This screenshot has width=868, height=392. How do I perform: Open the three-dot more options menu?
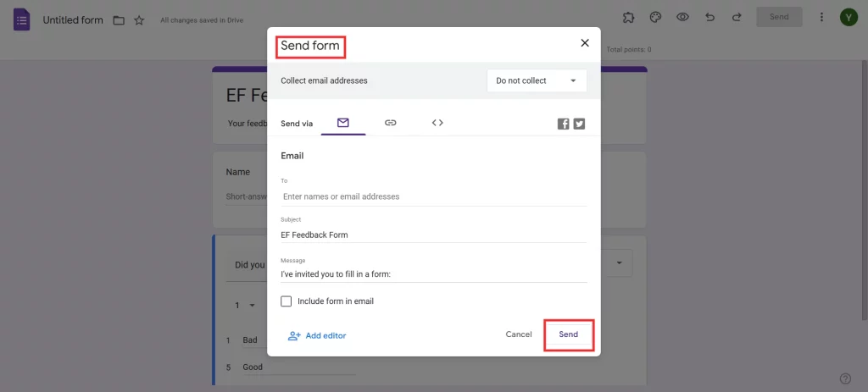click(821, 17)
